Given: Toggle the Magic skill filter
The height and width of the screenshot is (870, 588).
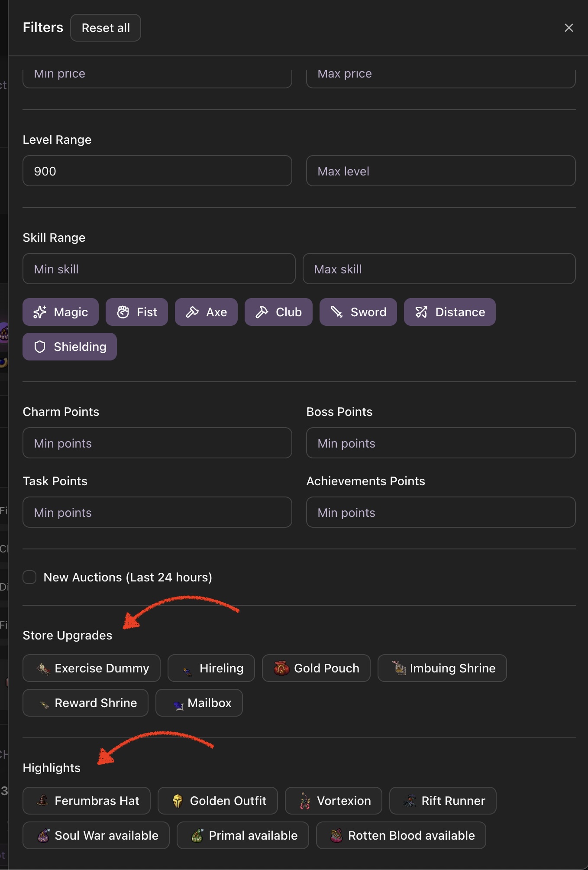Looking at the screenshot, I should pyautogui.click(x=61, y=312).
